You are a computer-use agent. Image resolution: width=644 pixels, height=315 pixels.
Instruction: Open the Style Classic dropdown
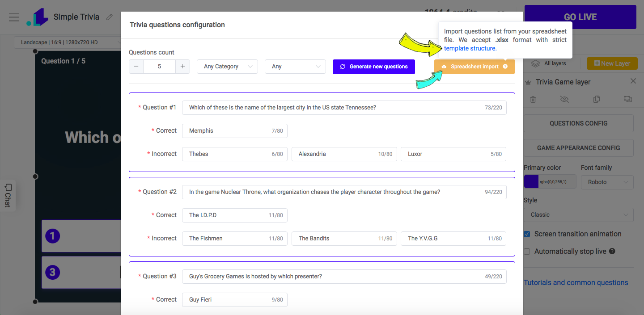click(579, 215)
